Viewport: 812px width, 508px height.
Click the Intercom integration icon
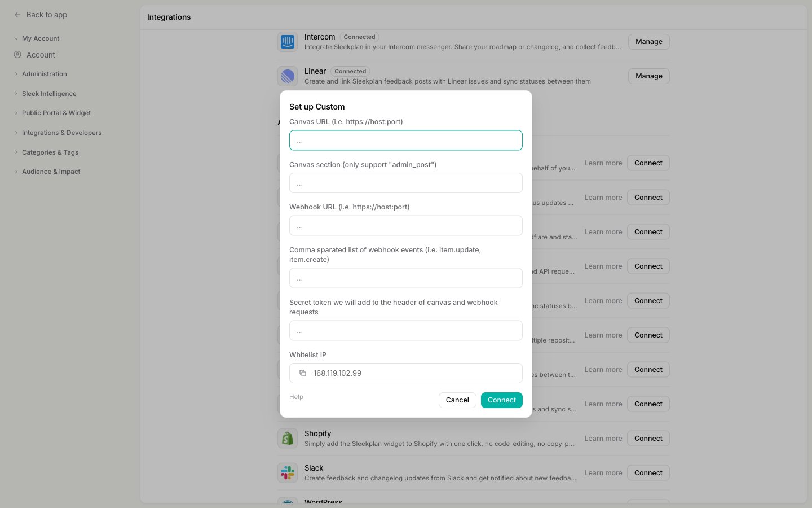(x=288, y=42)
